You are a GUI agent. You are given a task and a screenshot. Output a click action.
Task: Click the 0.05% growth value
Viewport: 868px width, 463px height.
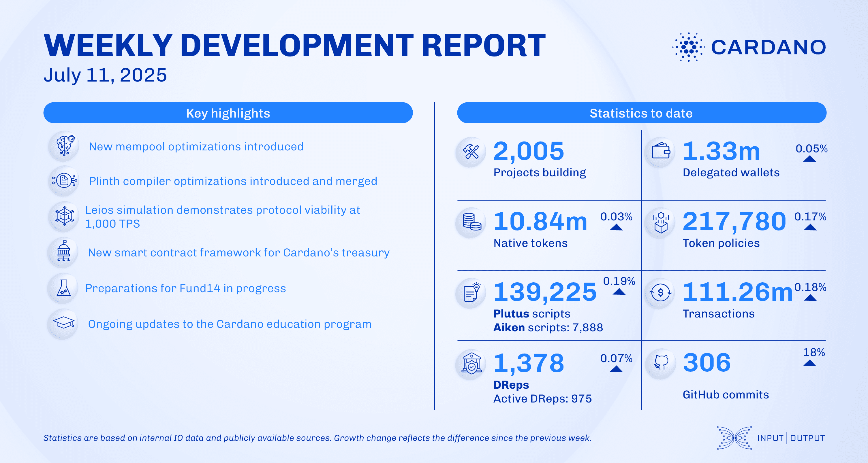coord(811,148)
